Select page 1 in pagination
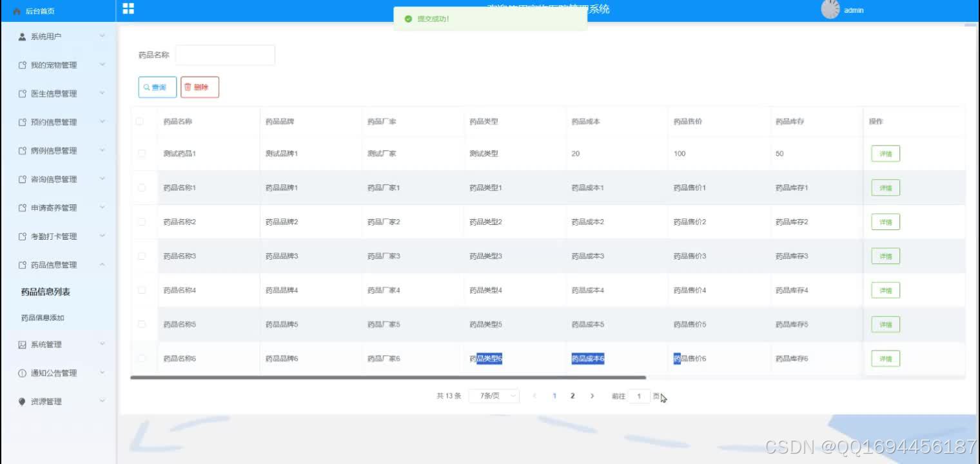Screen dimensions: 980x464 (x=554, y=396)
